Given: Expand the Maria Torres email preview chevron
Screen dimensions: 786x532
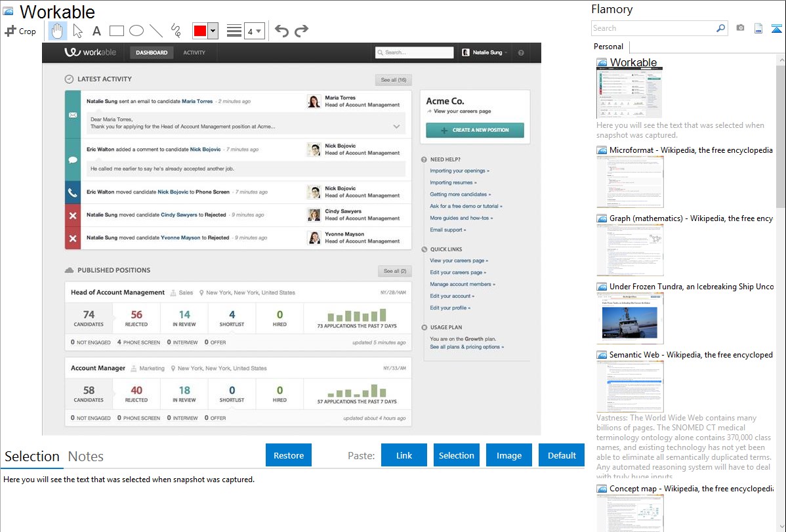Looking at the screenshot, I should (x=396, y=127).
